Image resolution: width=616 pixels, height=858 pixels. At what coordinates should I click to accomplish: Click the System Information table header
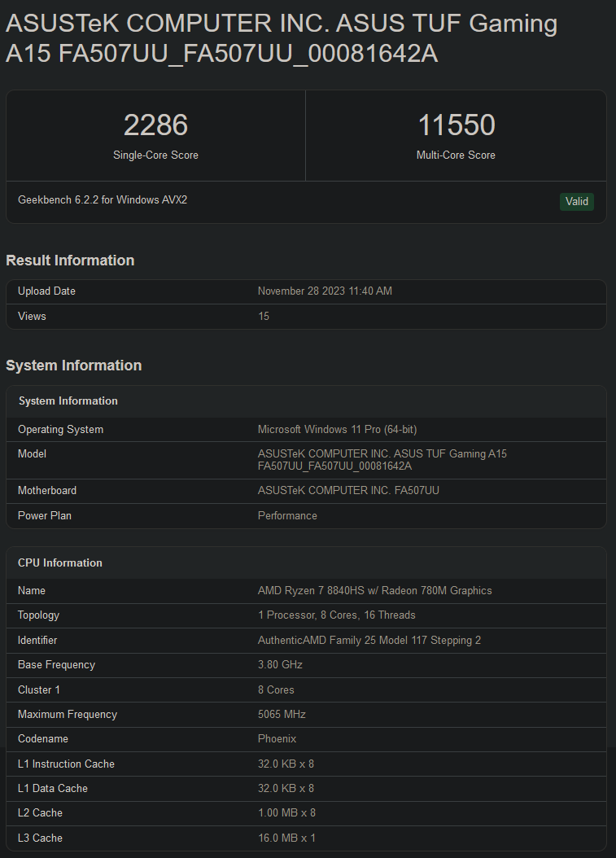tap(68, 401)
